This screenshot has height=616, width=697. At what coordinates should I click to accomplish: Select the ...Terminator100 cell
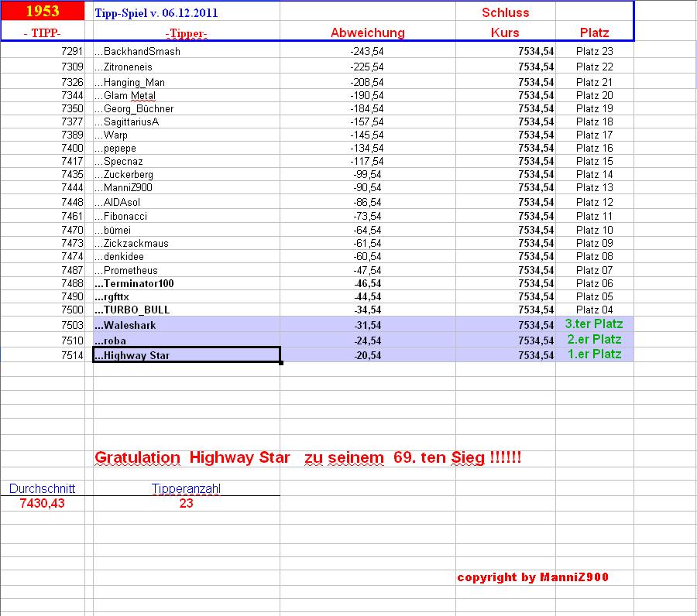(x=186, y=283)
